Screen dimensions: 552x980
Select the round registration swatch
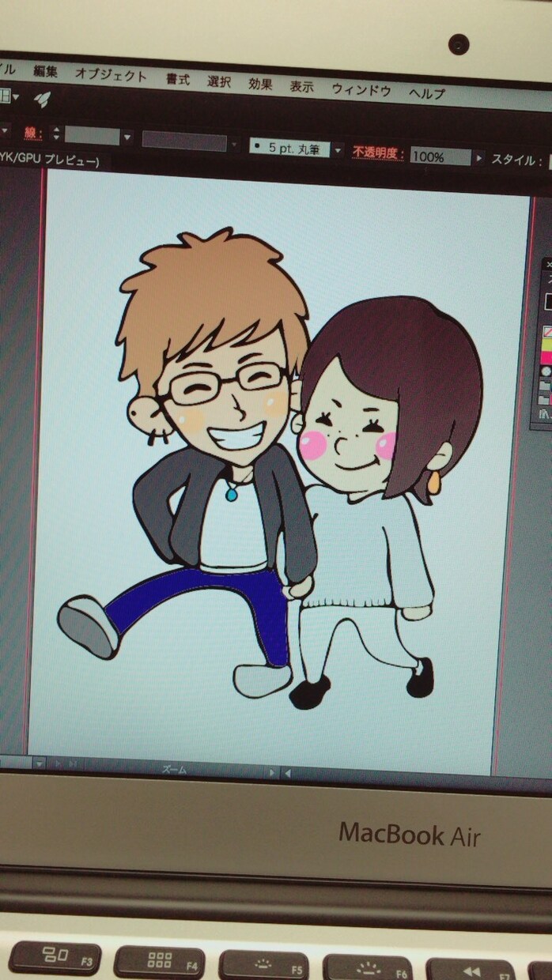click(x=546, y=372)
